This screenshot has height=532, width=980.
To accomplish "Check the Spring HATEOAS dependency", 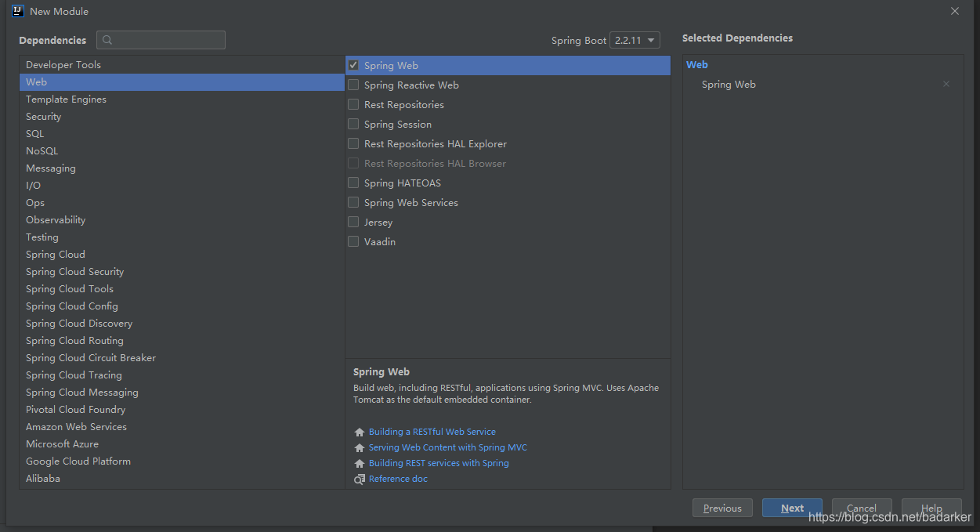I will [353, 183].
